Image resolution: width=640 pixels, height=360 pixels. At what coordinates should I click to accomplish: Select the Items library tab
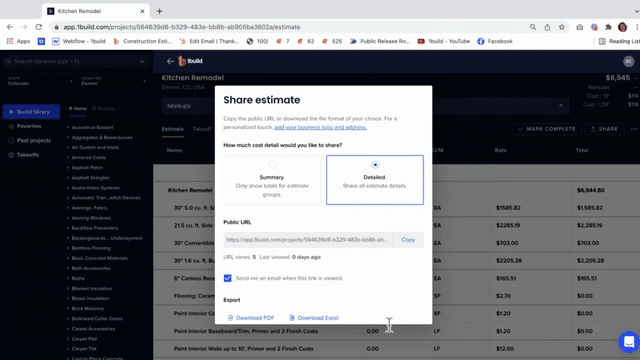(78, 109)
